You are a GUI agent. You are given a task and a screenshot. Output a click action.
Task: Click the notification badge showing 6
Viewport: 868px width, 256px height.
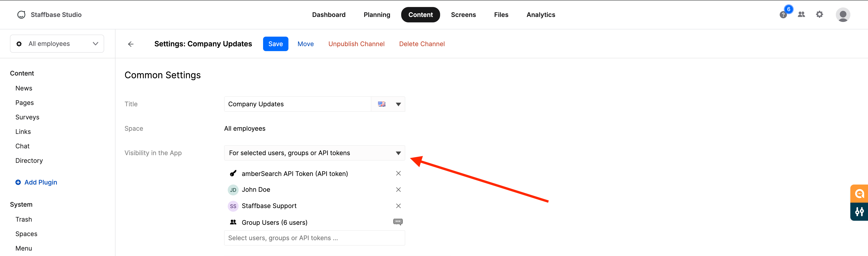click(x=789, y=9)
